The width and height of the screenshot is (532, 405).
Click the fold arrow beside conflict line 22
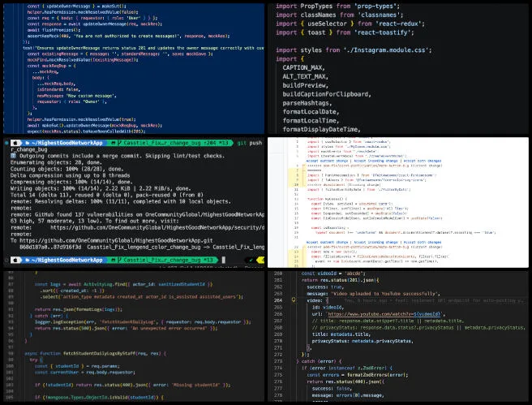tap(303, 248)
